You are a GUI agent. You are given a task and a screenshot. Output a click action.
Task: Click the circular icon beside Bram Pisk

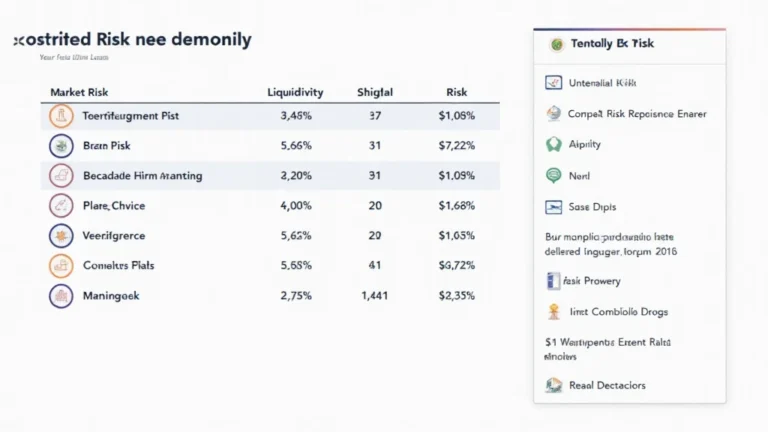point(61,146)
